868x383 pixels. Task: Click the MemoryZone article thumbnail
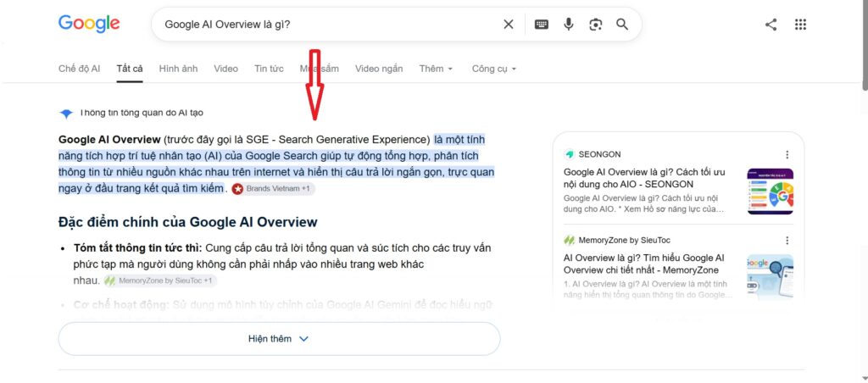tap(770, 277)
